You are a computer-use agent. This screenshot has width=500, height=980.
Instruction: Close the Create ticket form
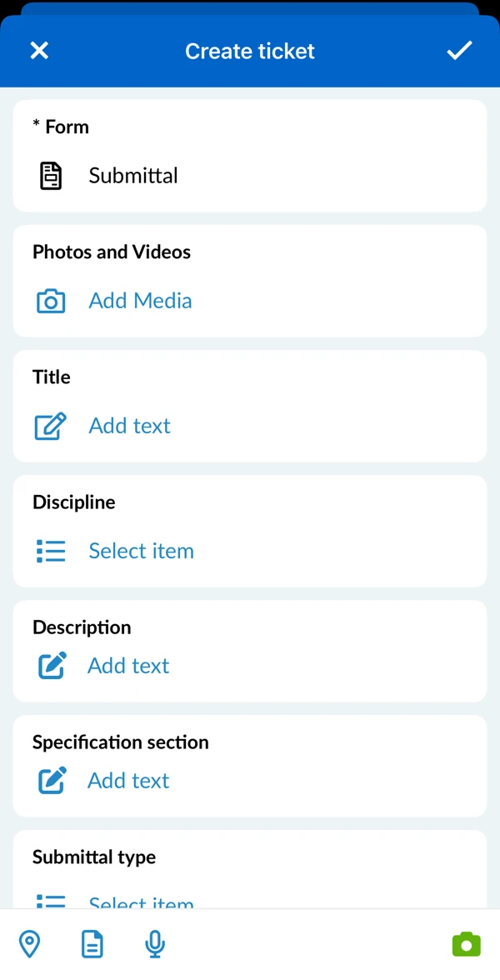point(39,51)
